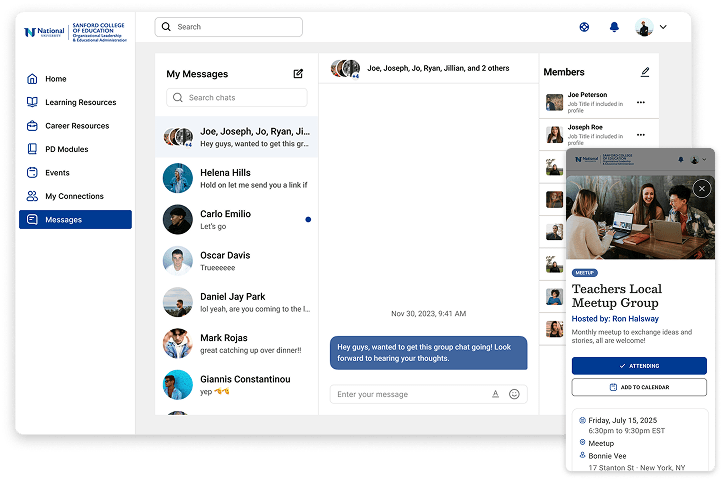Click the Enter your message field

pyautogui.click(x=410, y=394)
